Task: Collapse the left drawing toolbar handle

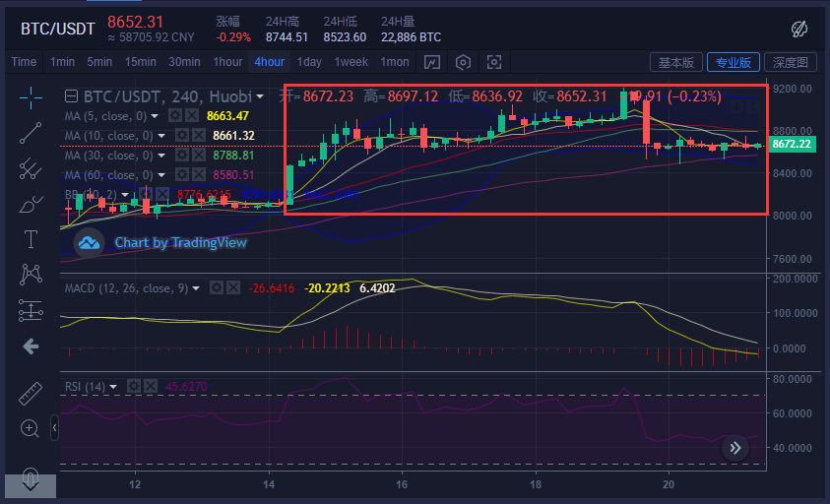Action: click(x=54, y=428)
